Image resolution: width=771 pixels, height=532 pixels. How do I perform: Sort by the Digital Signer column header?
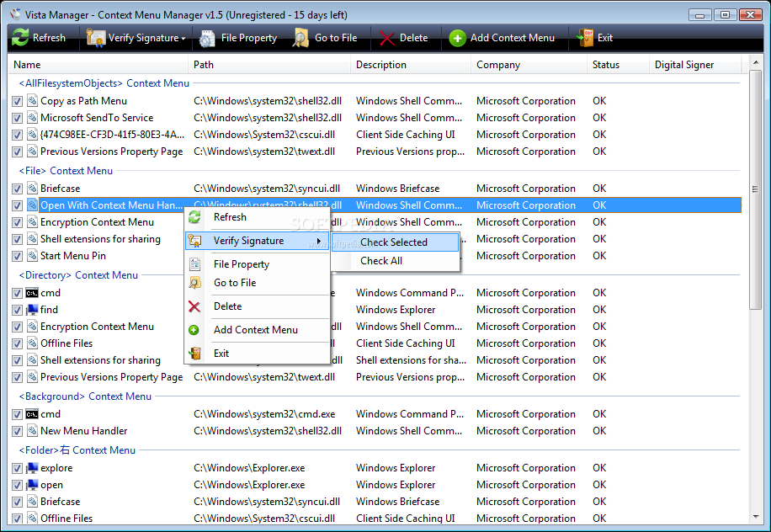click(x=694, y=65)
